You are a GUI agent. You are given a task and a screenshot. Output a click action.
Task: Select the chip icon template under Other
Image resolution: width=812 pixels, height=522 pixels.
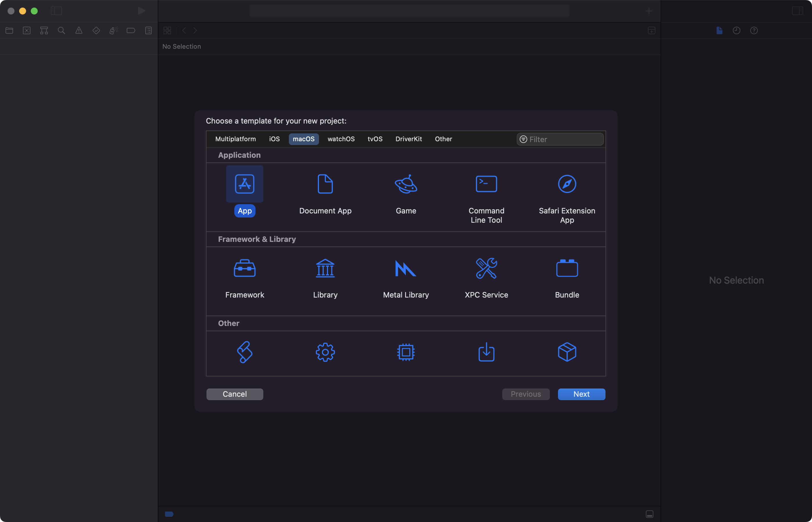[x=406, y=352]
